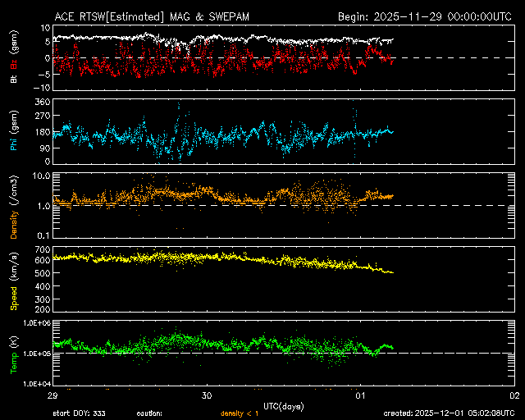This screenshot has height=420, width=525.
Task: Click the 02 day tick on time axis
Action: [x=514, y=395]
